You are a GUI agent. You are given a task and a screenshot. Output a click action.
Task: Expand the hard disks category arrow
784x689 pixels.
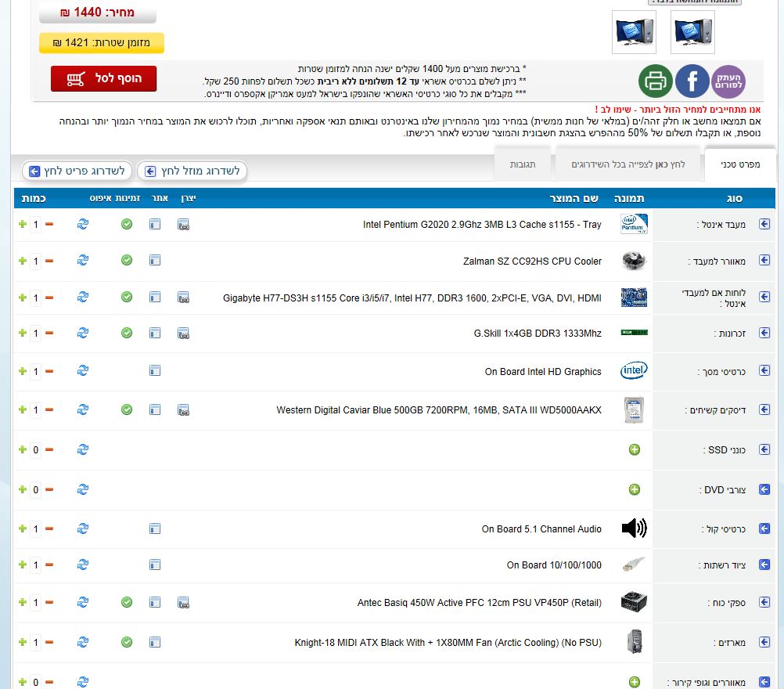click(764, 409)
